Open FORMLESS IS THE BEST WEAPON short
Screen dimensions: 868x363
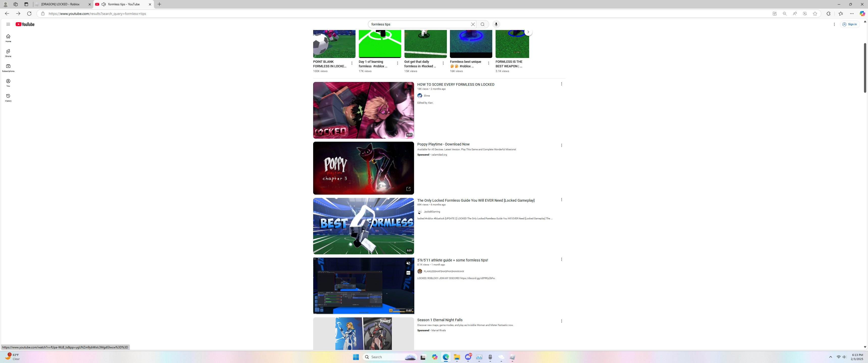click(x=512, y=44)
